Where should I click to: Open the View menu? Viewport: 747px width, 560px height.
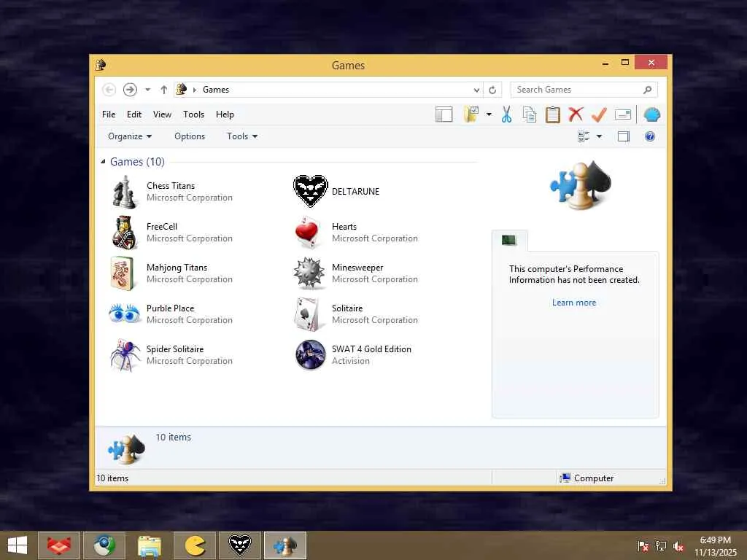[162, 114]
